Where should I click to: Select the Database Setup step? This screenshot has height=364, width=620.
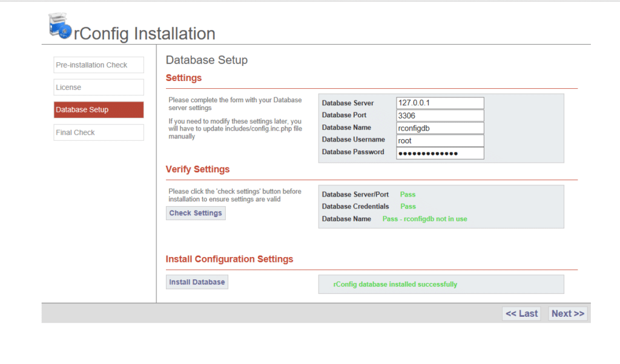click(x=99, y=110)
